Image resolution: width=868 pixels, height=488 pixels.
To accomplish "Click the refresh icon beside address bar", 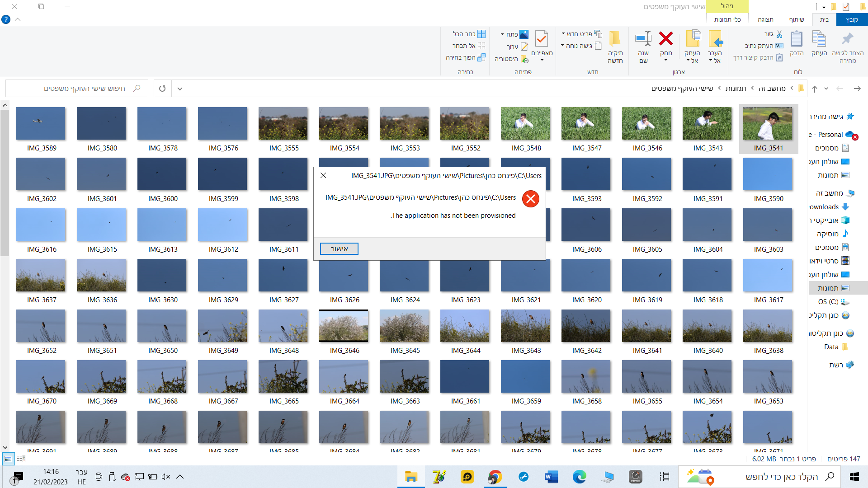I will pyautogui.click(x=162, y=89).
